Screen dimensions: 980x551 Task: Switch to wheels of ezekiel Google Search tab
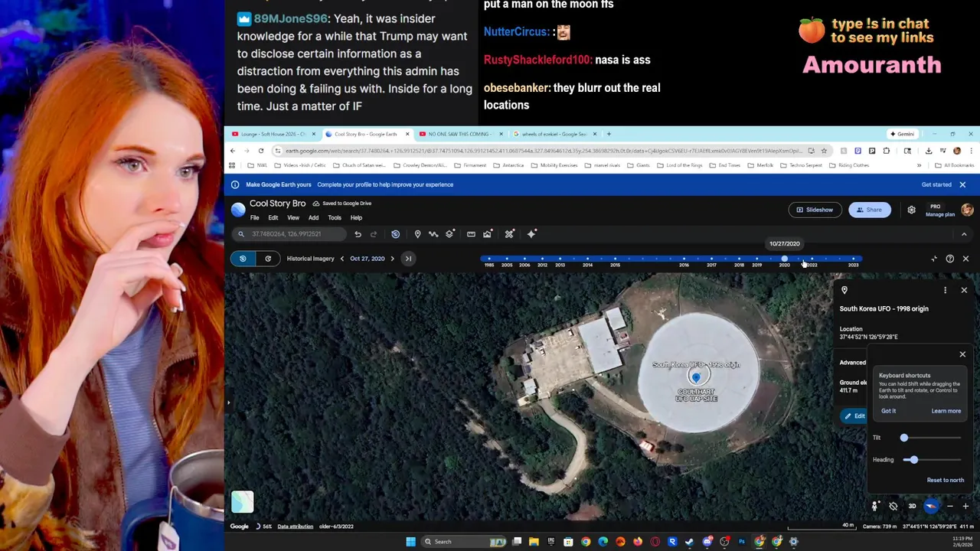[554, 134]
